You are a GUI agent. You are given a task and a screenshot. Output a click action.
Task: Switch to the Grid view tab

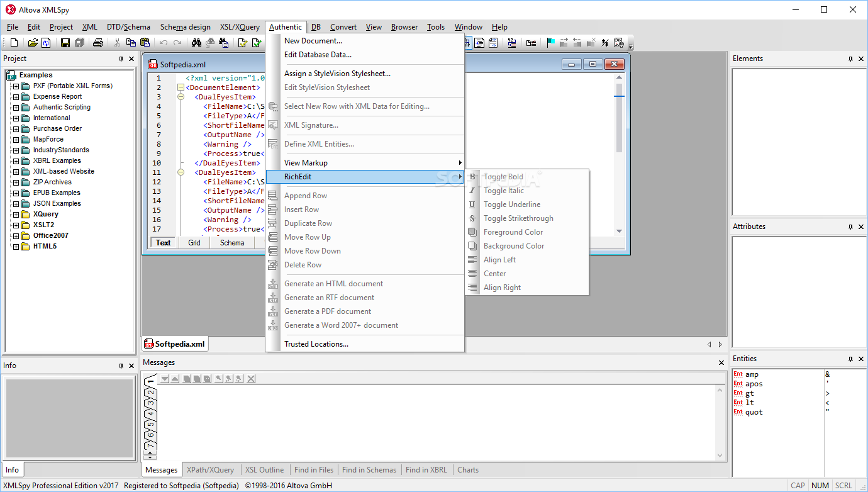[194, 243]
